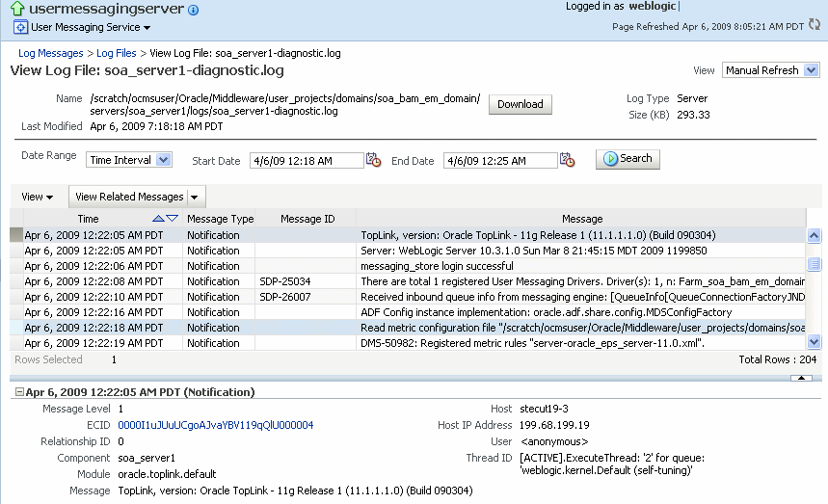Open the table View menu

tap(37, 197)
